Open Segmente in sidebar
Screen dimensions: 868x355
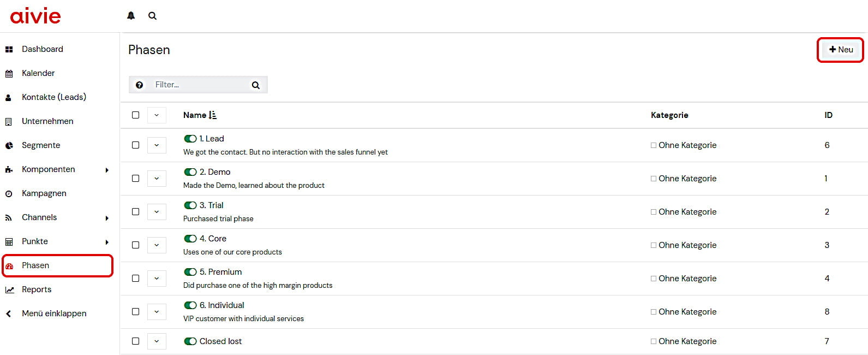click(x=41, y=145)
